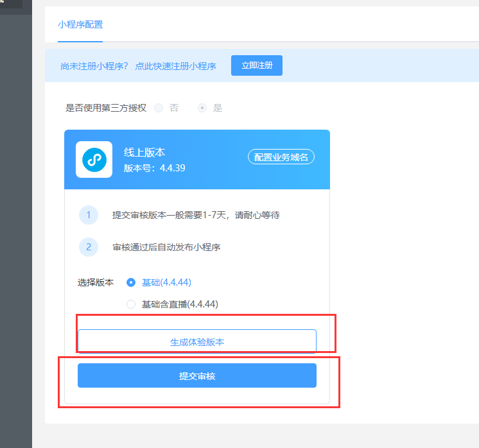Open the 点此快速注册小程序 link
This screenshot has height=448, width=479.
pyautogui.click(x=175, y=66)
